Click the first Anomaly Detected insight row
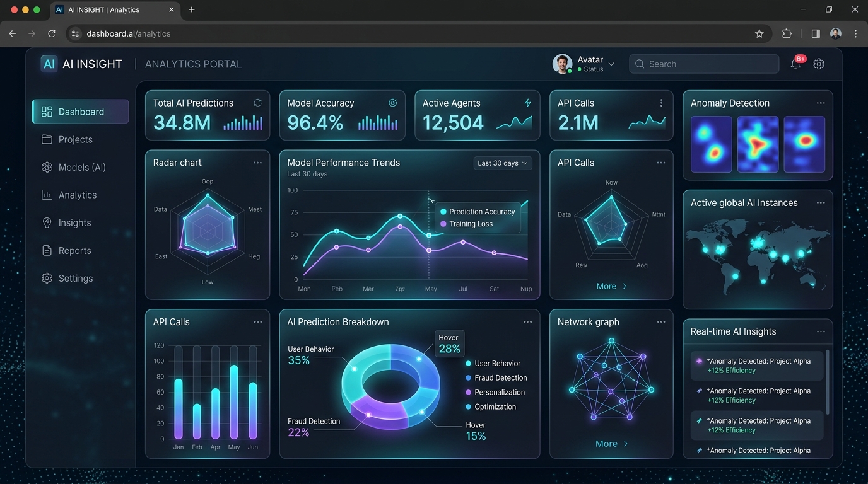 (x=757, y=366)
